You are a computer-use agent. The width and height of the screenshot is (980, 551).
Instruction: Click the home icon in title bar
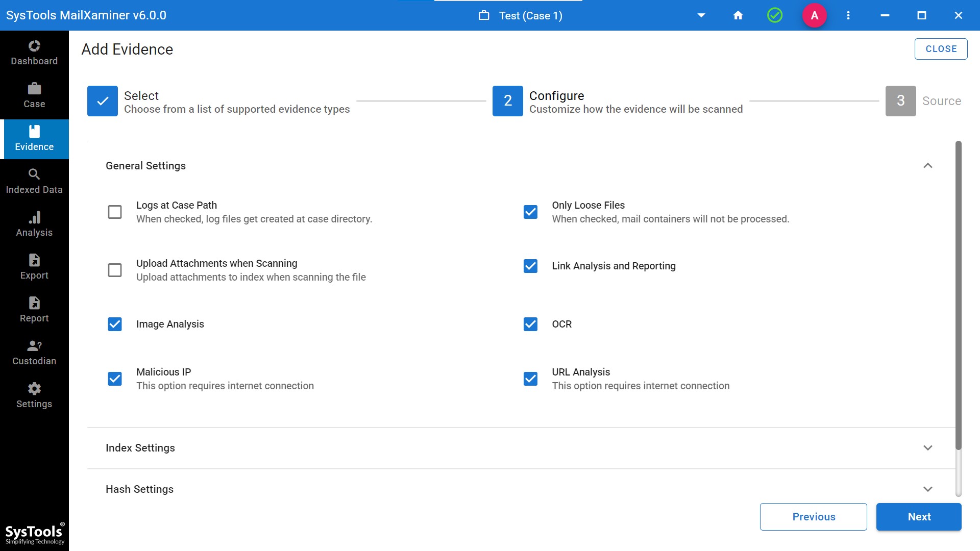[x=738, y=15]
